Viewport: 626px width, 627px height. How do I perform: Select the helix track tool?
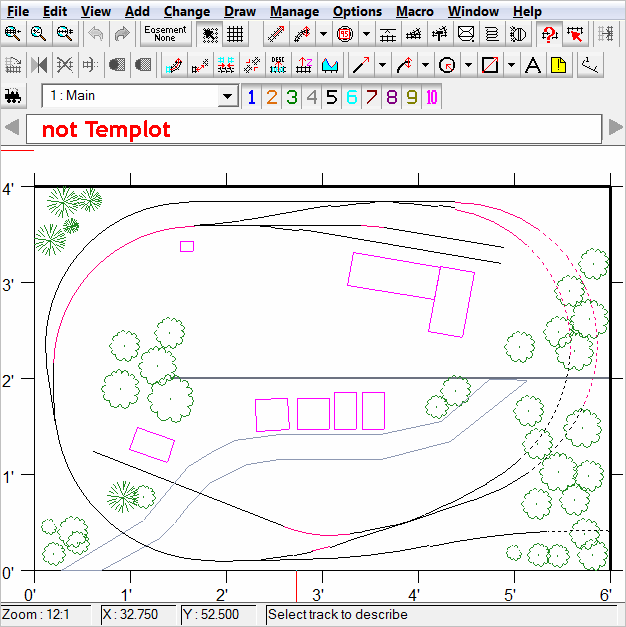[x=492, y=34]
